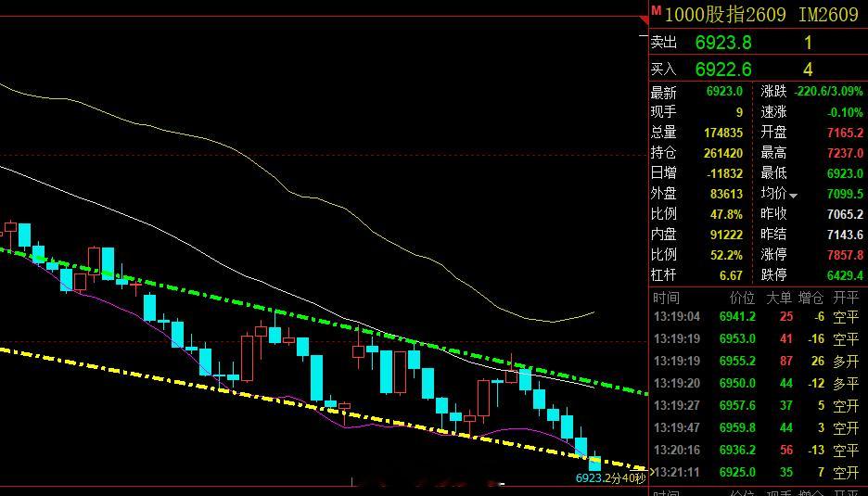
Task: Select the 卖出 price 6923.8
Action: coord(723,42)
